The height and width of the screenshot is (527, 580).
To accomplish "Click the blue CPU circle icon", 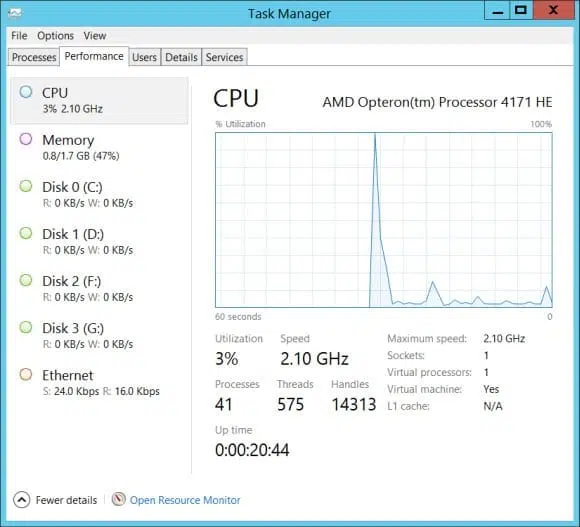I will point(26,92).
